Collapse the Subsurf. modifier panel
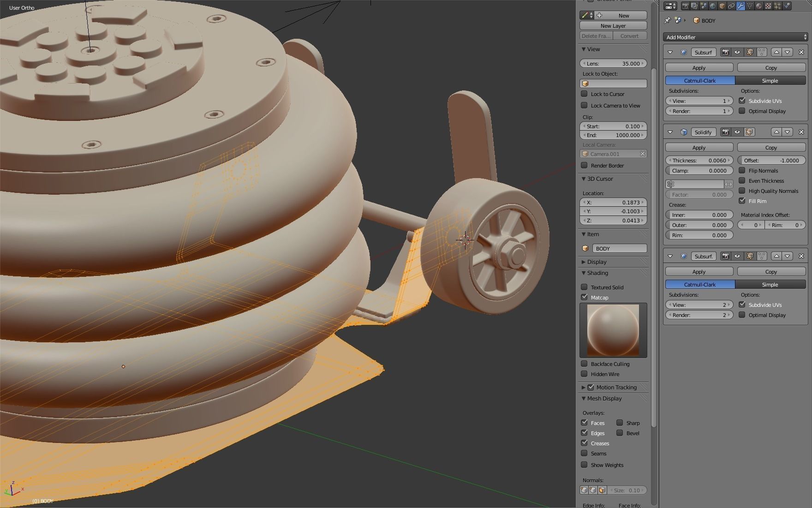 [670, 256]
